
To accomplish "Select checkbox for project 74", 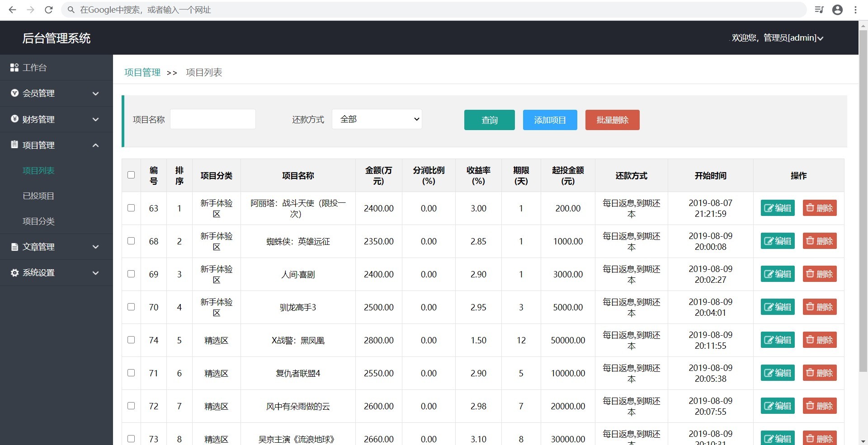I will coord(131,340).
